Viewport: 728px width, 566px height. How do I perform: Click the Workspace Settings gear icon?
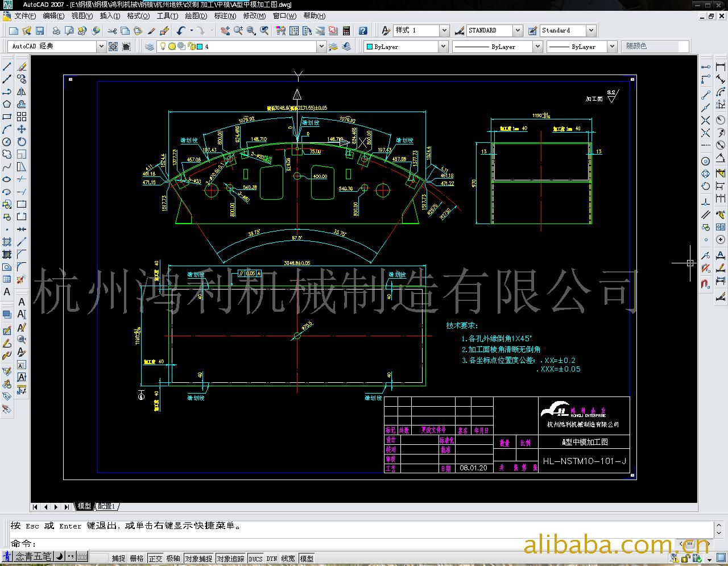pyautogui.click(x=113, y=47)
